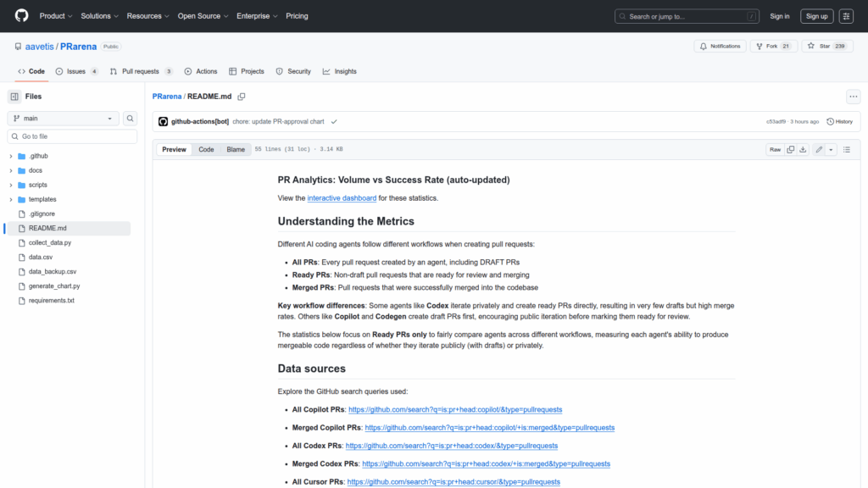Select the Preview view

coord(174,149)
